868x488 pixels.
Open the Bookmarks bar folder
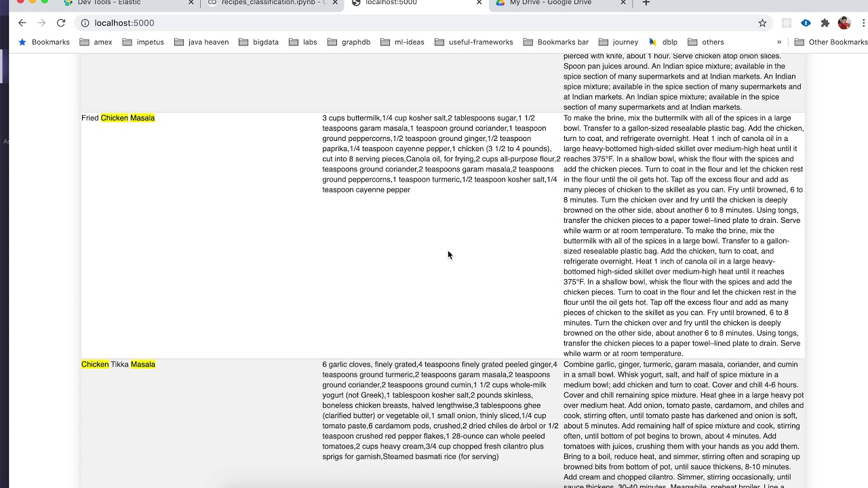coord(556,42)
